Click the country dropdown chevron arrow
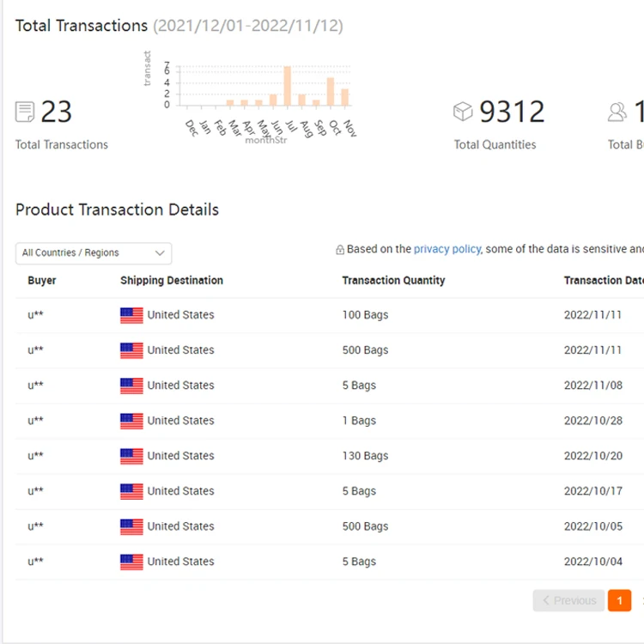 (160, 253)
